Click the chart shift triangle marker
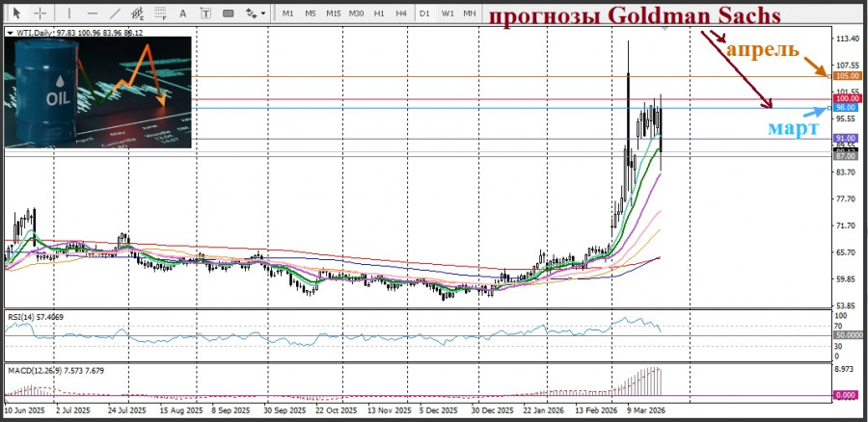Image resolution: width=868 pixels, height=422 pixels. pyautogui.click(x=666, y=29)
